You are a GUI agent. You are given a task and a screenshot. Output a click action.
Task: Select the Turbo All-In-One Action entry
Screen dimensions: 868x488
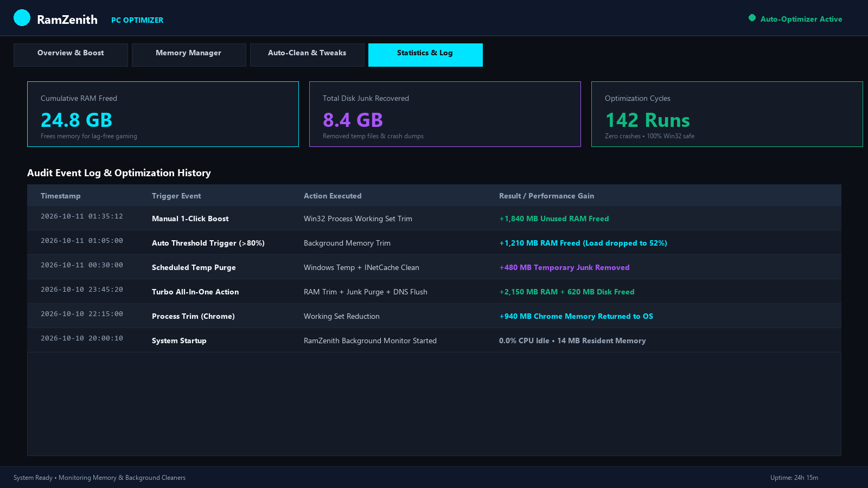pos(434,292)
